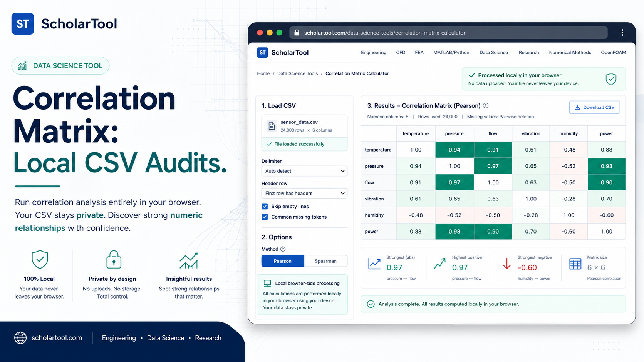Image resolution: width=644 pixels, height=362 pixels.
Task: Click the 6 × 6 matrix size value
Action: 596,267
